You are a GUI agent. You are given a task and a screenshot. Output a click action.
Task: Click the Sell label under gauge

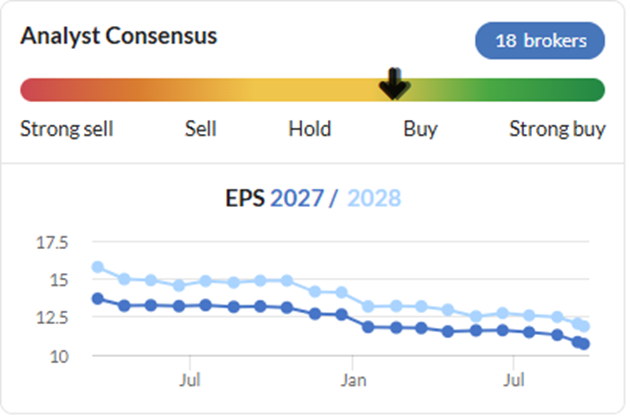tap(200, 129)
